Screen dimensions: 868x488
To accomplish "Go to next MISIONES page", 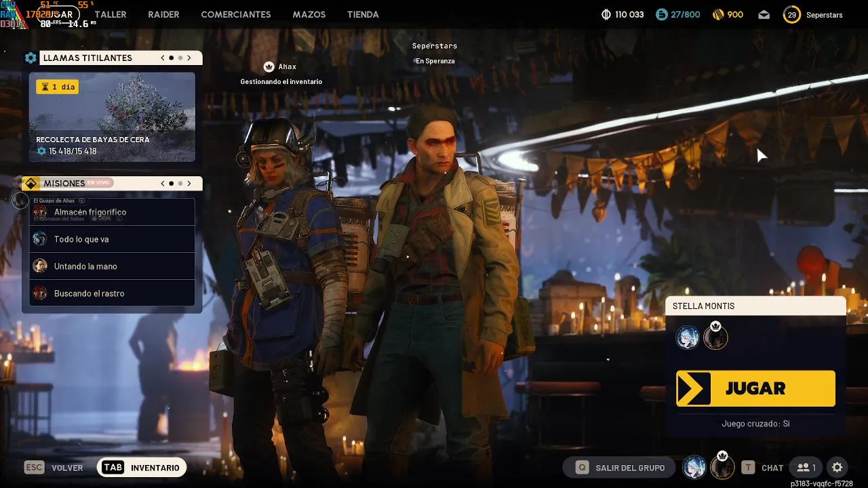I will pyautogui.click(x=189, y=184).
